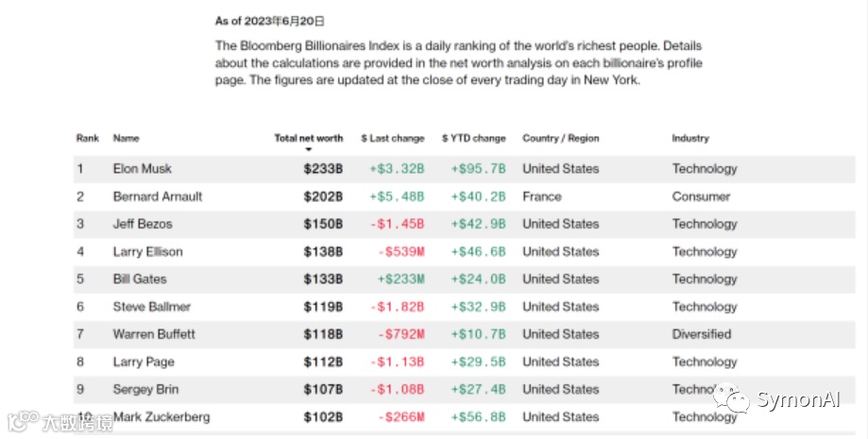Click the watermark logo at bottom left

pyautogui.click(x=21, y=422)
